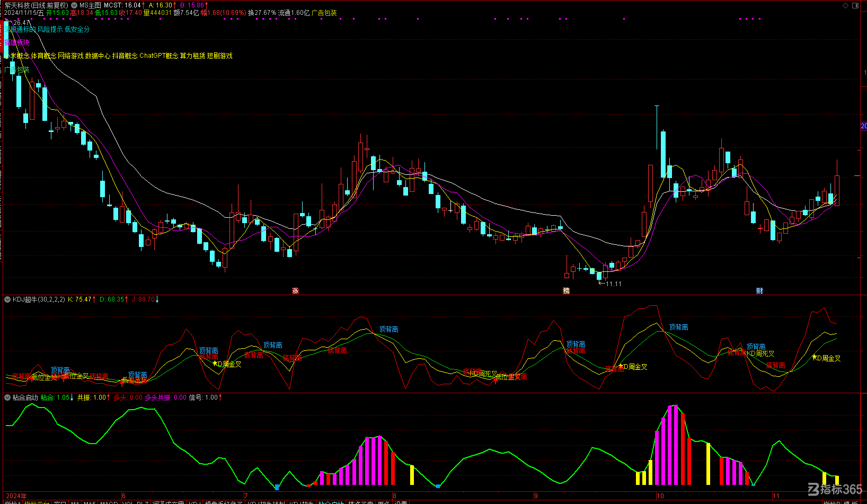Click the 财 event marker below the chart
This screenshot has height=504, width=867.
(759, 291)
